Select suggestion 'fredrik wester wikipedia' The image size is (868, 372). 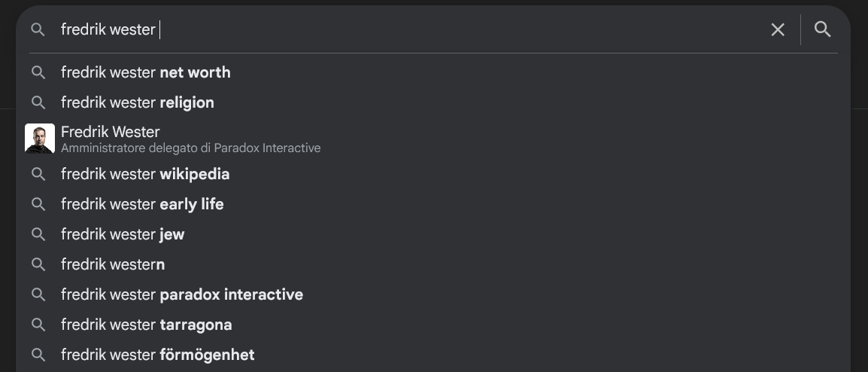pyautogui.click(x=433, y=174)
